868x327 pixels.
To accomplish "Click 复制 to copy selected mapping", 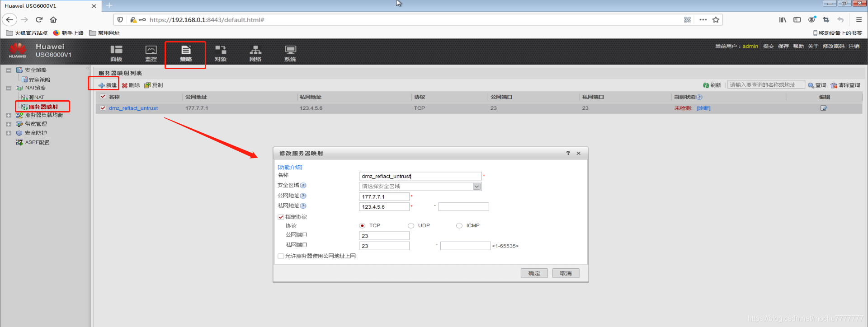I will (154, 85).
